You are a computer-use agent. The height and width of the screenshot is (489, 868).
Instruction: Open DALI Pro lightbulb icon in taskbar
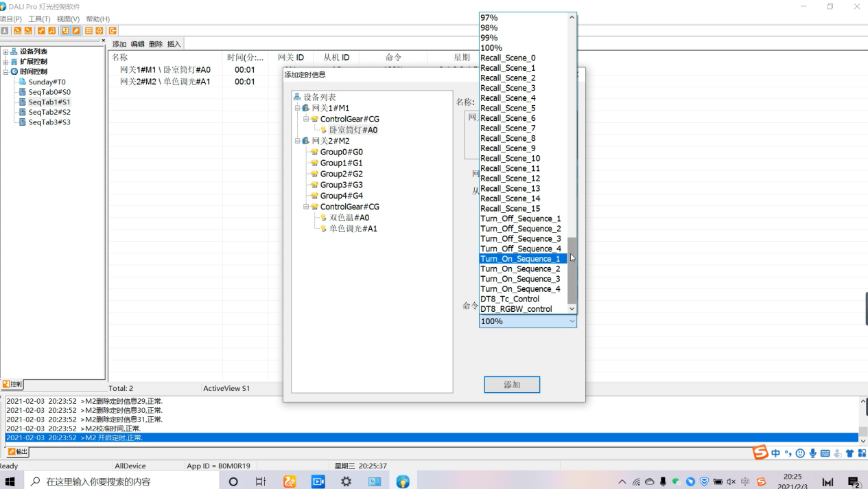(x=403, y=481)
